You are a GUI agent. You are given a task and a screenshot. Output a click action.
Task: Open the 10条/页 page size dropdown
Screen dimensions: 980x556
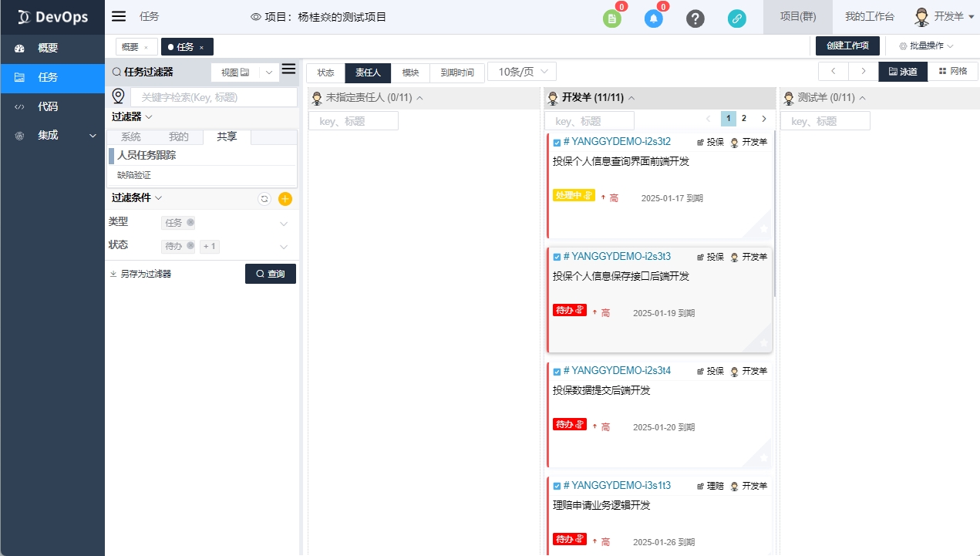522,72
